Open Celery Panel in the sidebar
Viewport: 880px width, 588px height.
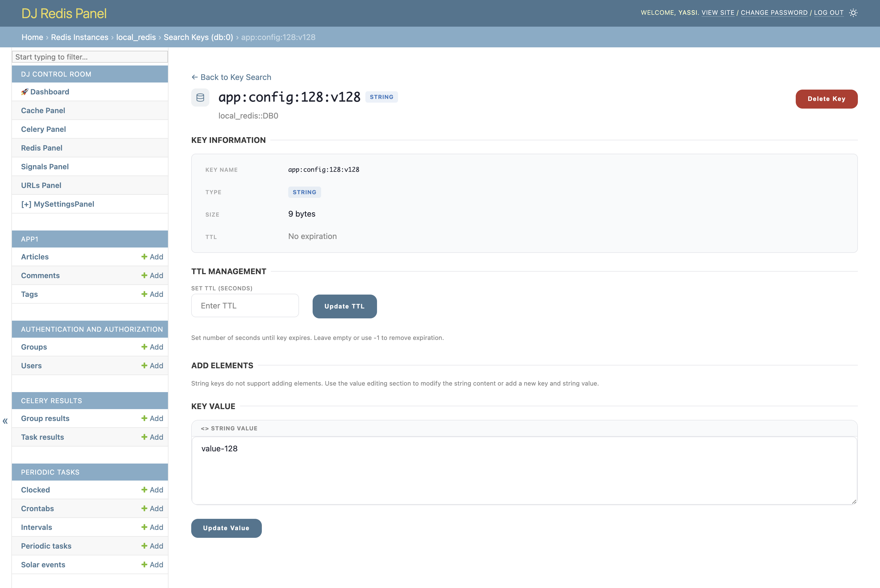pos(43,129)
